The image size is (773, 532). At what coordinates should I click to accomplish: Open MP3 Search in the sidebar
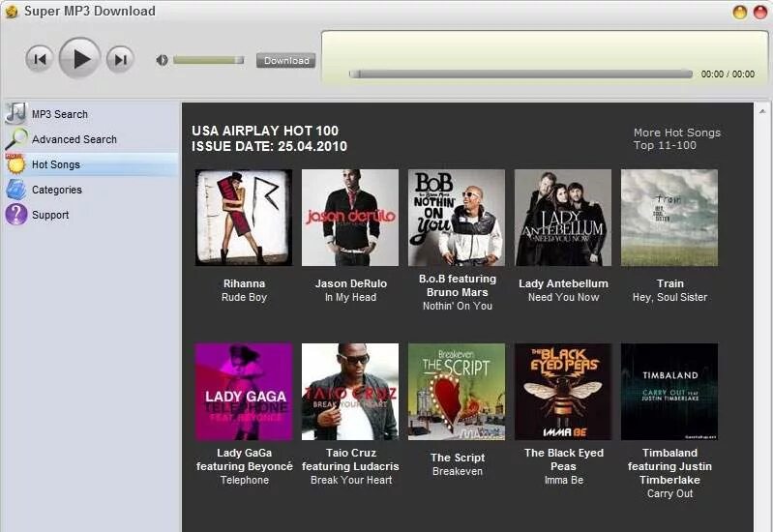60,114
